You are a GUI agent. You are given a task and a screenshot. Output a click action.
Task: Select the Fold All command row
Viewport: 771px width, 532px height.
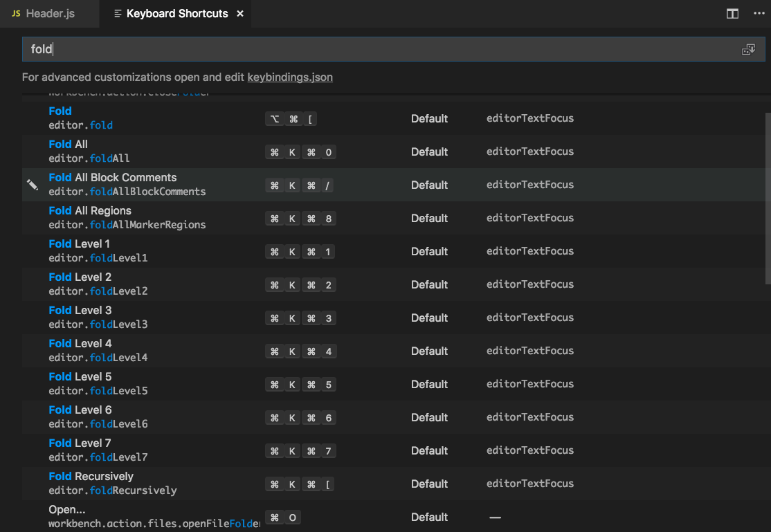[138, 151]
